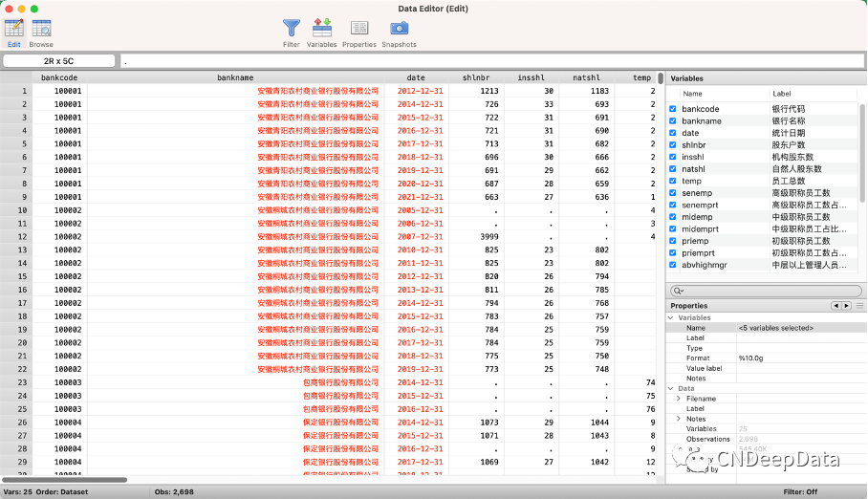Switch to Edit mode icon
This screenshot has height=499, width=868.
click(13, 29)
